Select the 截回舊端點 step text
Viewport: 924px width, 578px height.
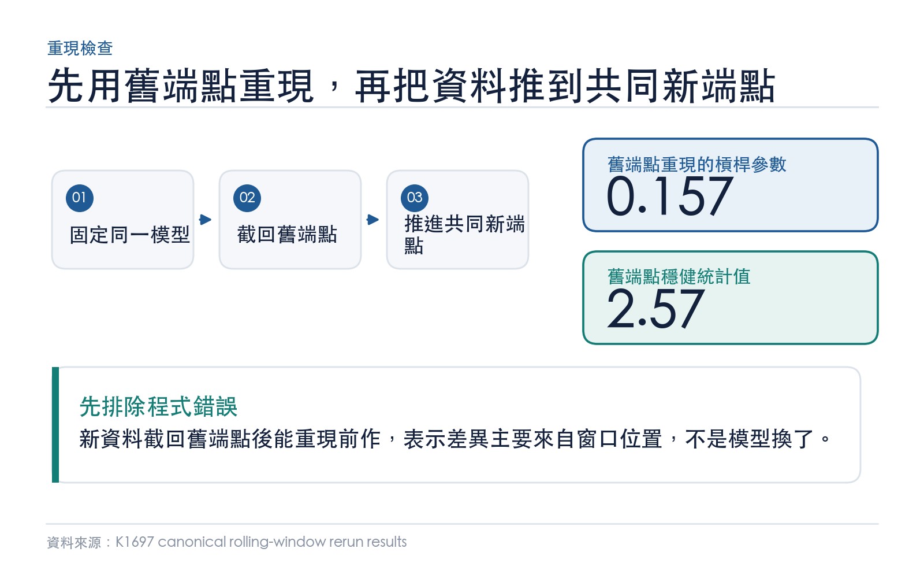(x=287, y=235)
